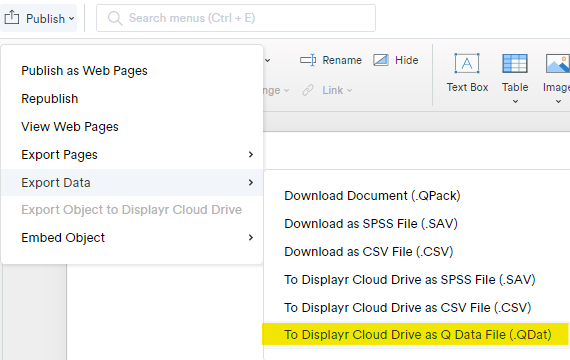Expand the Table dropdown arrow
Screen dimensions: 570x360
(515, 101)
